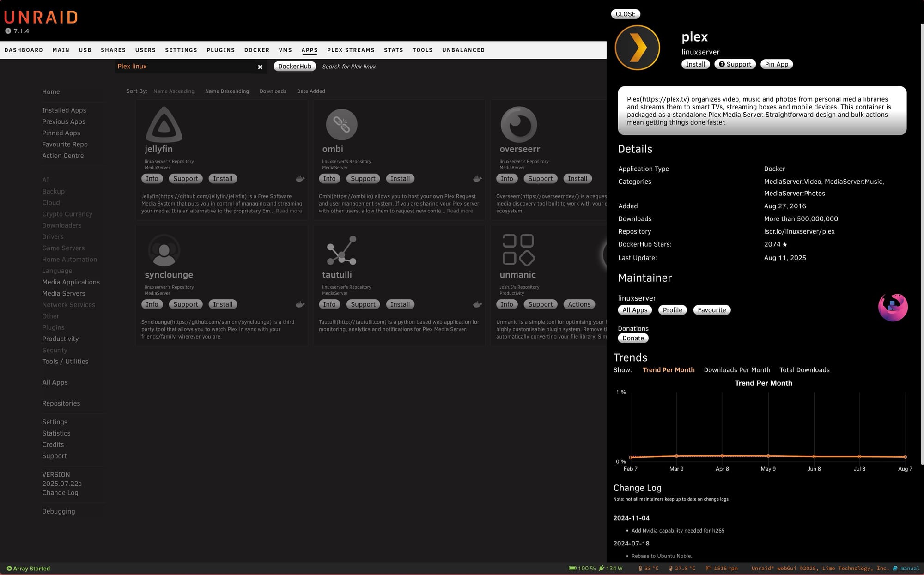Click the unmanic app icon
This screenshot has height=575, width=924.
518,250
